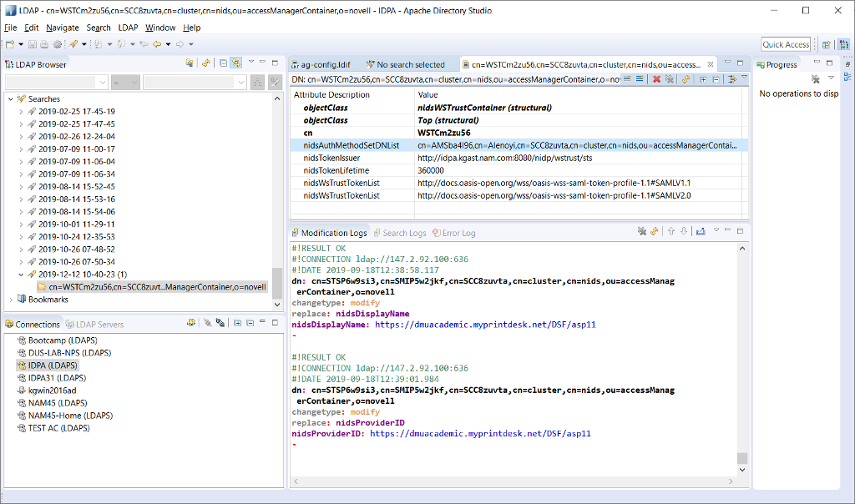855x504 pixels.
Task: Click the clear Modification Logs icon
Action: coord(642,231)
